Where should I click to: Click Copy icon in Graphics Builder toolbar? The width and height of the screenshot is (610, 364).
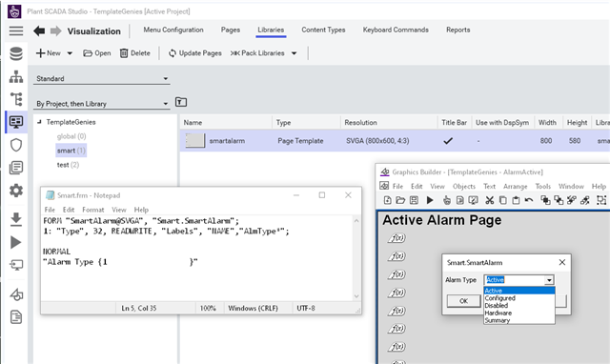tap(502, 200)
